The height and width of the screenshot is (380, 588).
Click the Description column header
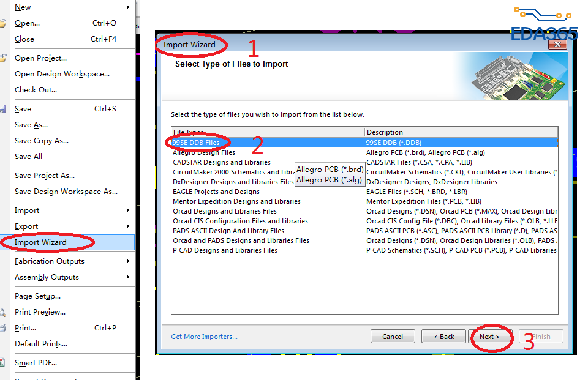[461, 132]
